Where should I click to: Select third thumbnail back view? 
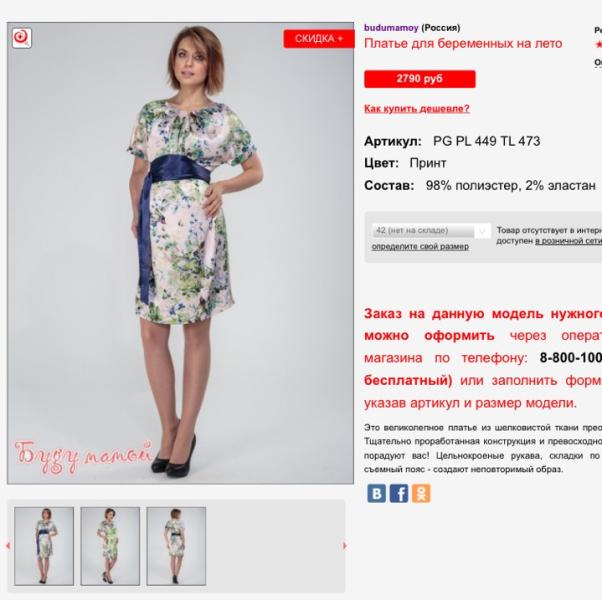click(176, 545)
